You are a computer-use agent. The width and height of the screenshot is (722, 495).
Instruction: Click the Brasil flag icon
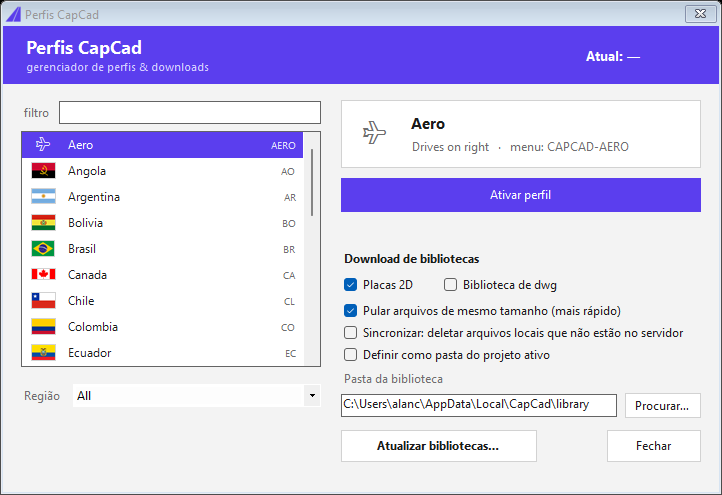43,249
